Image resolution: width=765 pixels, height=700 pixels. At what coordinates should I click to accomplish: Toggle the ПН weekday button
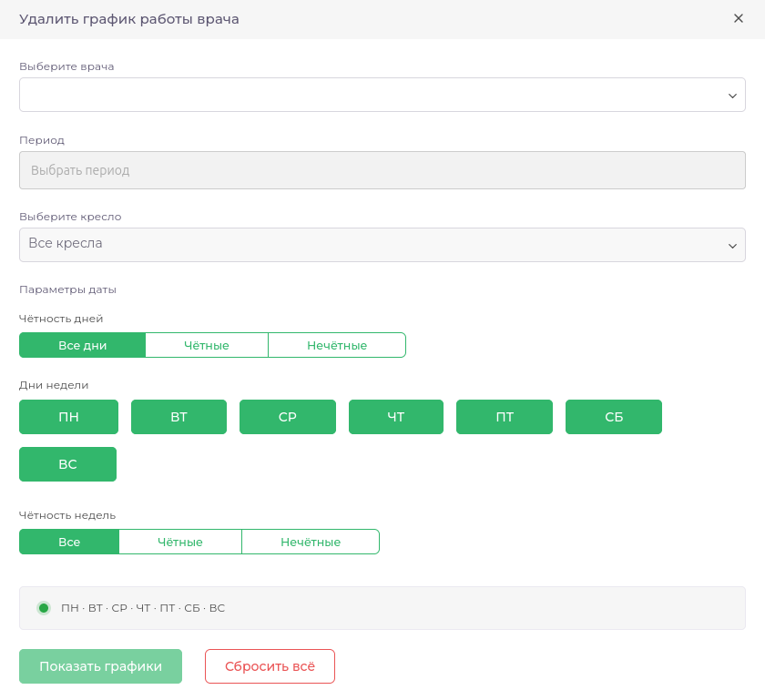(68, 417)
